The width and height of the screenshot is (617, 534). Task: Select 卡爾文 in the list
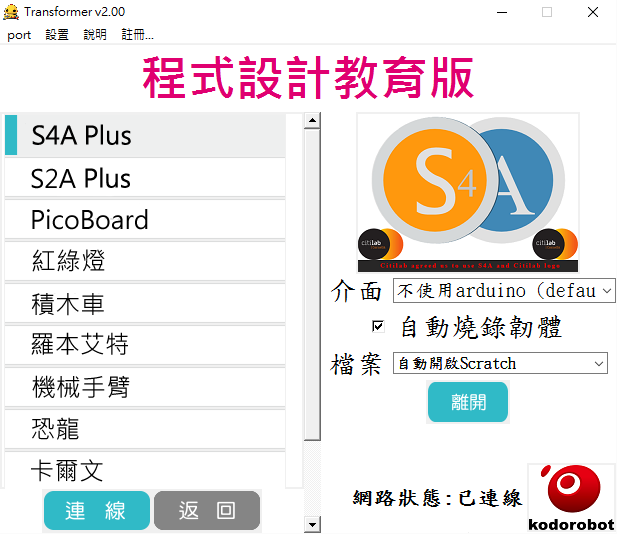[145, 470]
